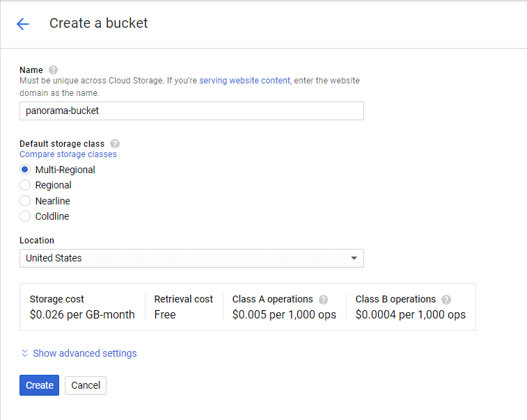The height and width of the screenshot is (420, 527).
Task: Click the double-chevron advanced settings icon
Action: point(25,353)
